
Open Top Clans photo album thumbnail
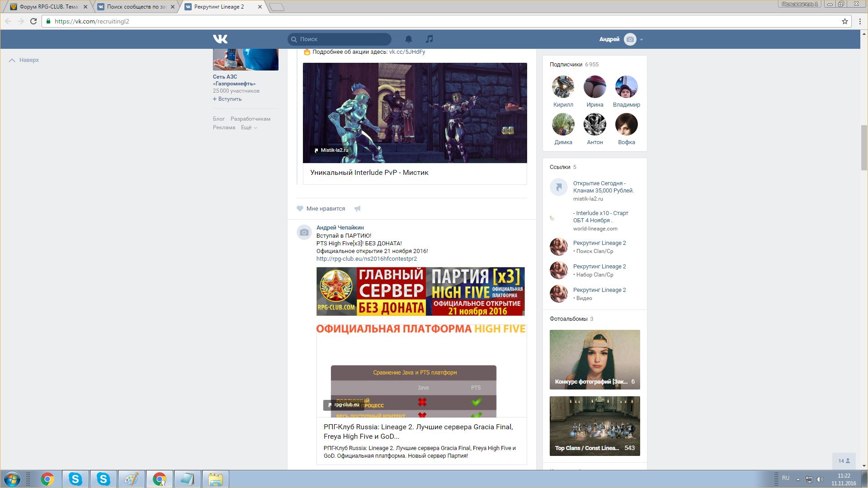pos(594,426)
